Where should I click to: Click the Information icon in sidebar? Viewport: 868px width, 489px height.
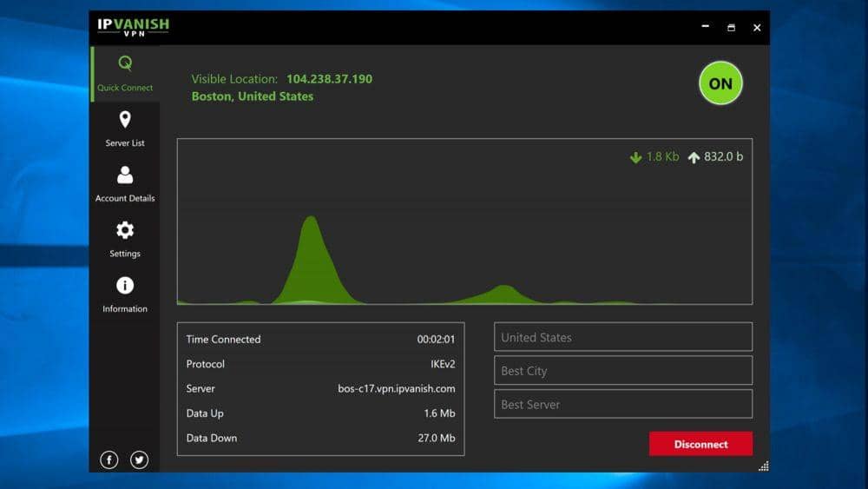click(x=125, y=286)
